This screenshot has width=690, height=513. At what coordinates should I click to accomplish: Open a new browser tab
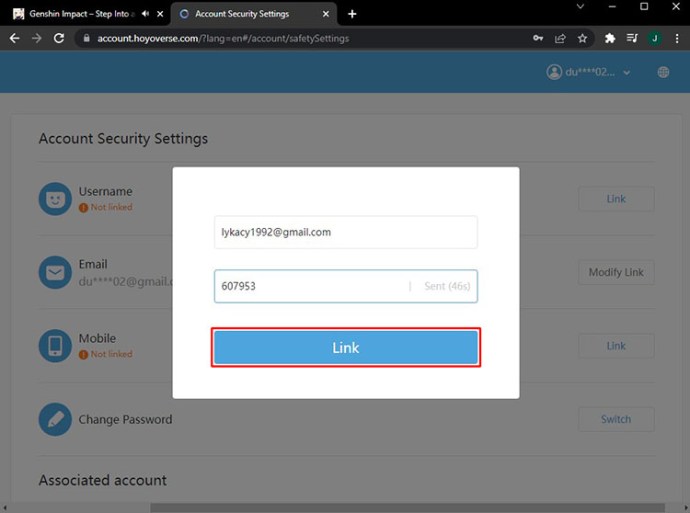pos(352,14)
